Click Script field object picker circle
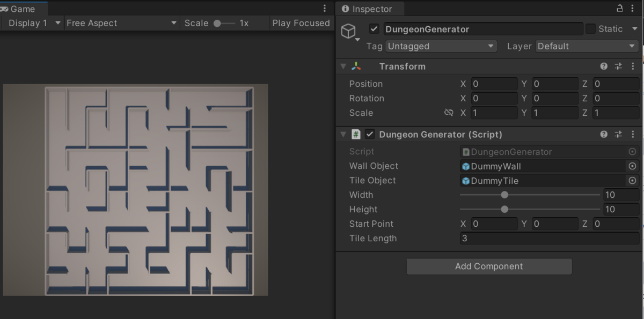Image resolution: width=644 pixels, height=319 pixels. (x=632, y=152)
